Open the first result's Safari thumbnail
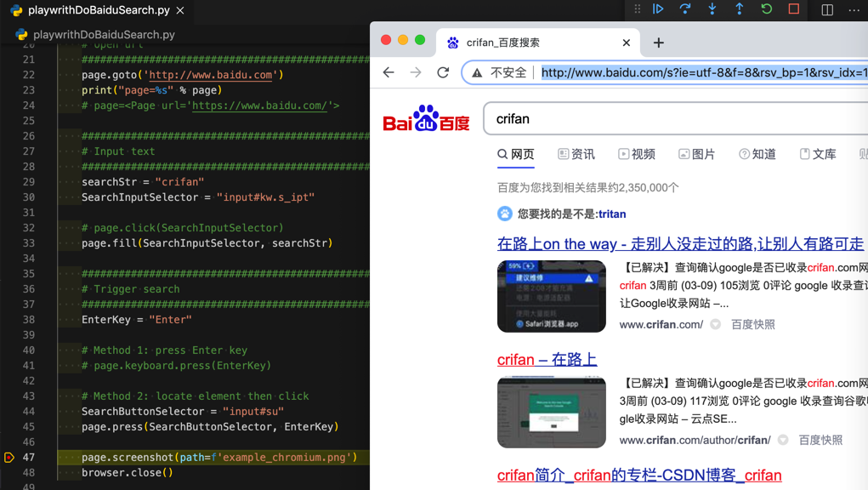 tap(552, 296)
